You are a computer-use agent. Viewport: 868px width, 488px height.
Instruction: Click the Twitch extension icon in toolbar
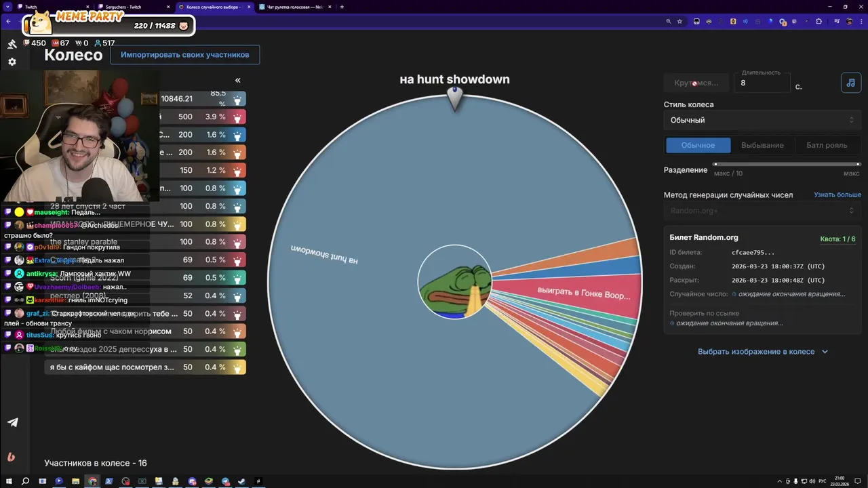(793, 21)
